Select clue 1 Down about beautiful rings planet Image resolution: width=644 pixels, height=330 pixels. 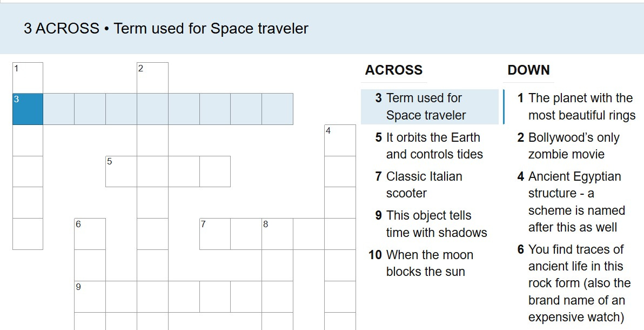pyautogui.click(x=573, y=107)
